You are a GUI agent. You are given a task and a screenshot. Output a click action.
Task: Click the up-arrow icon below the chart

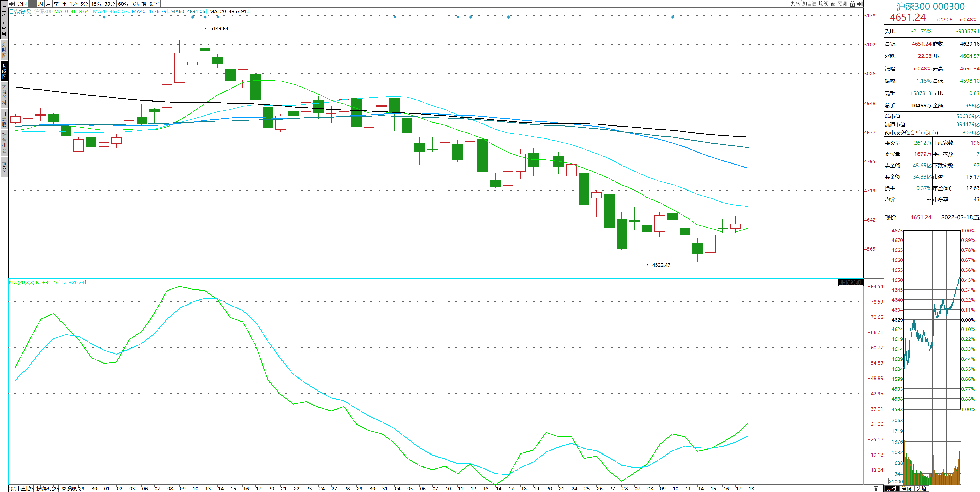tap(876, 489)
